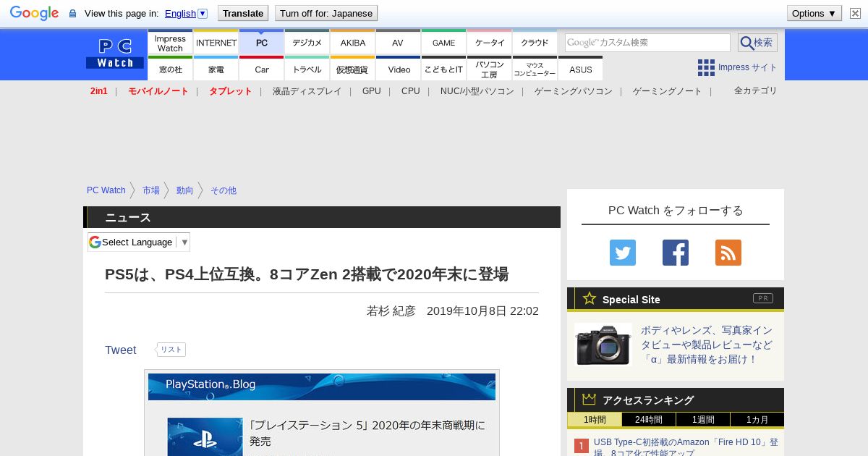Open the Car tab
Viewport: 868px width, 456px height.
point(261,69)
